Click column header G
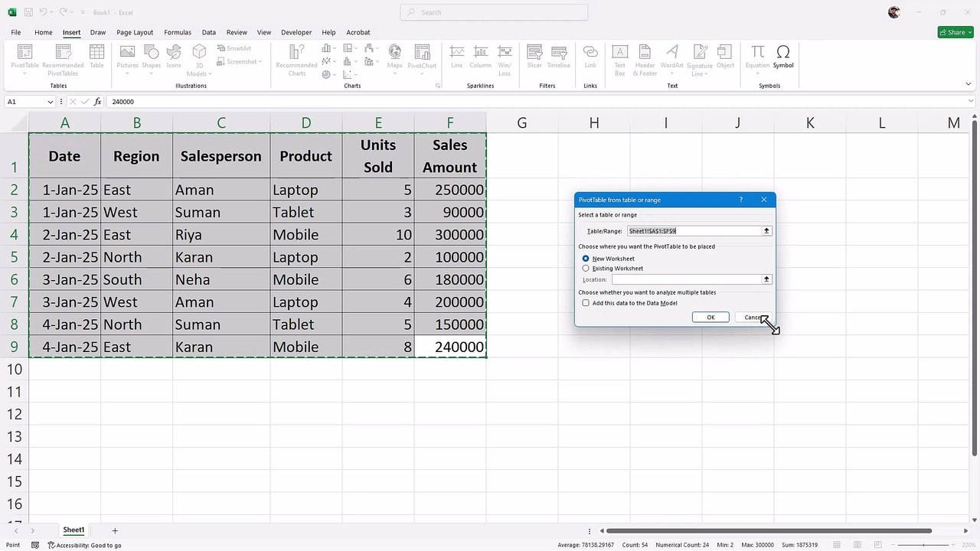Image resolution: width=980 pixels, height=551 pixels. click(x=521, y=122)
